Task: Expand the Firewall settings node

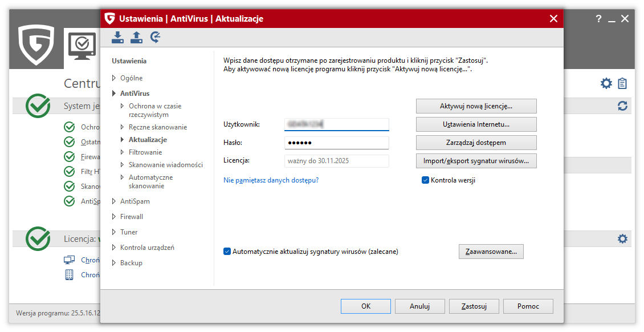Action: click(114, 217)
